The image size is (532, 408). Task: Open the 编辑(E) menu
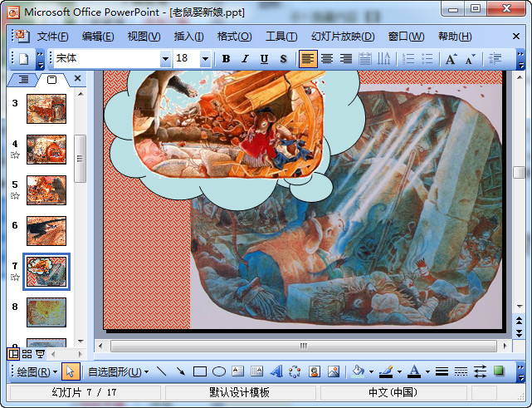click(x=98, y=37)
